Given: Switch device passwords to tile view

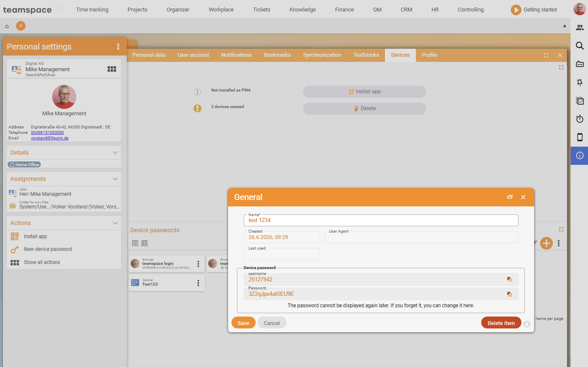Looking at the screenshot, I should point(145,243).
